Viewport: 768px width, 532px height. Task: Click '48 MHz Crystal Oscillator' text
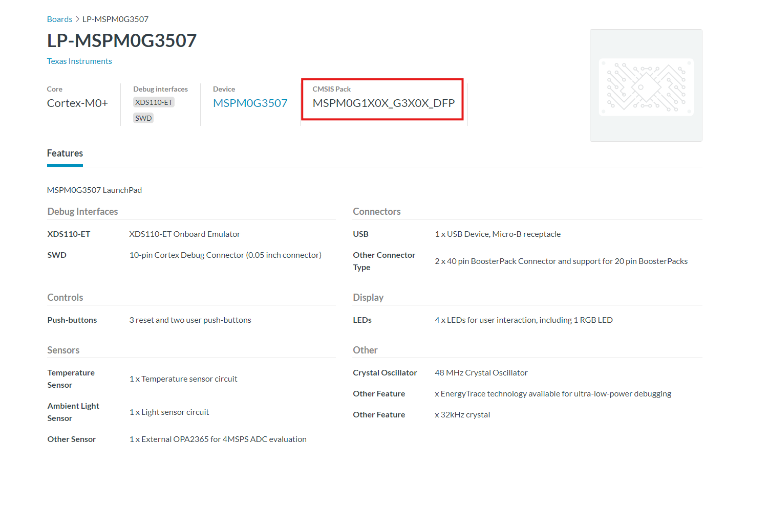point(481,373)
